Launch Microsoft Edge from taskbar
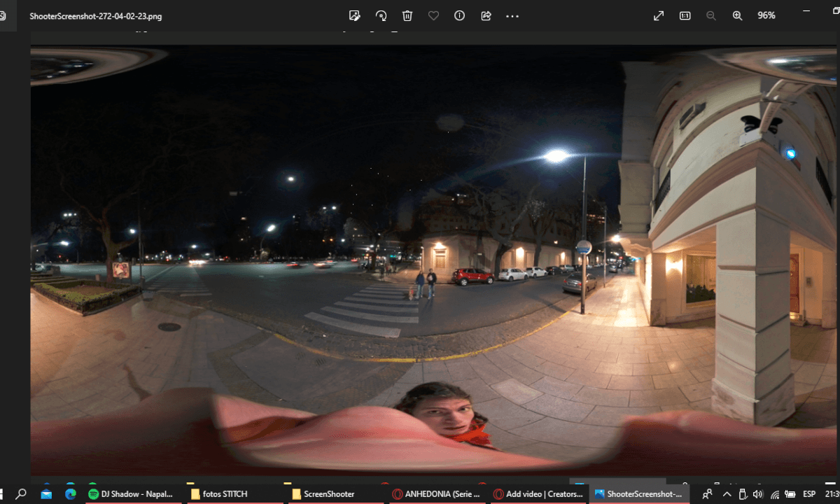This screenshot has height=504, width=840. [71, 494]
